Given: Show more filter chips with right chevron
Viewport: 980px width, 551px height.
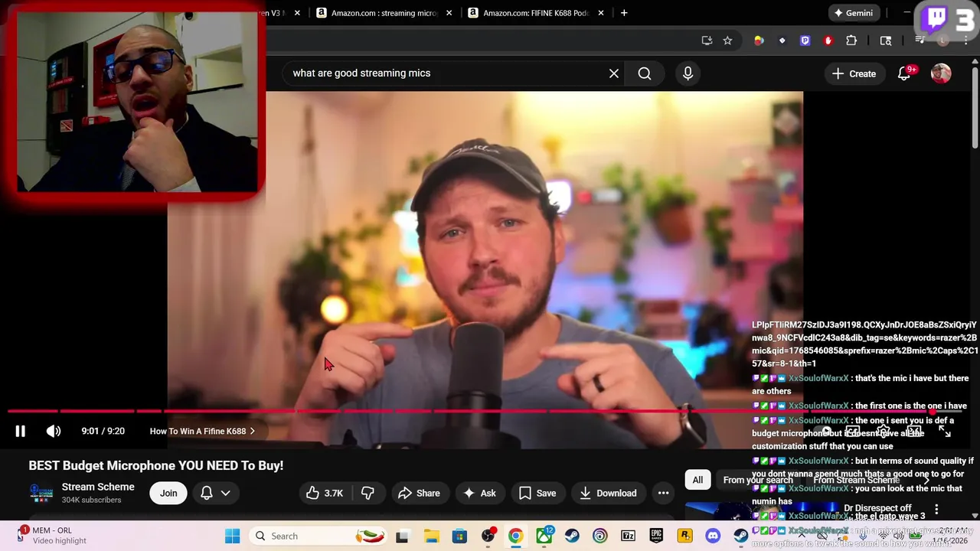Looking at the screenshot, I should (926, 481).
